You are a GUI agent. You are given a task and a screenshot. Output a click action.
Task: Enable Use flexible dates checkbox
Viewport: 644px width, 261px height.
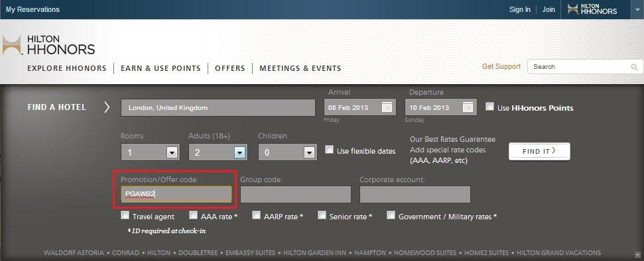[x=329, y=150]
